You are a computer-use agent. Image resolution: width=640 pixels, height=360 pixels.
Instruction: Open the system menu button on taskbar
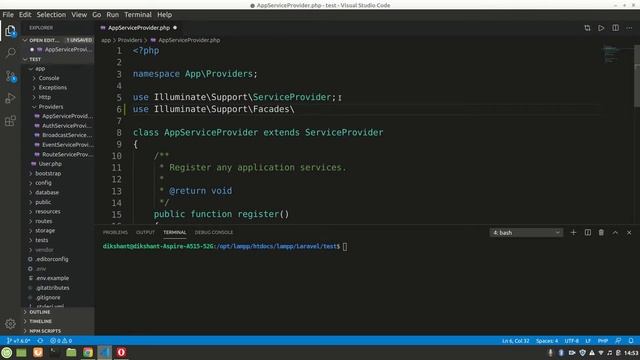7,352
